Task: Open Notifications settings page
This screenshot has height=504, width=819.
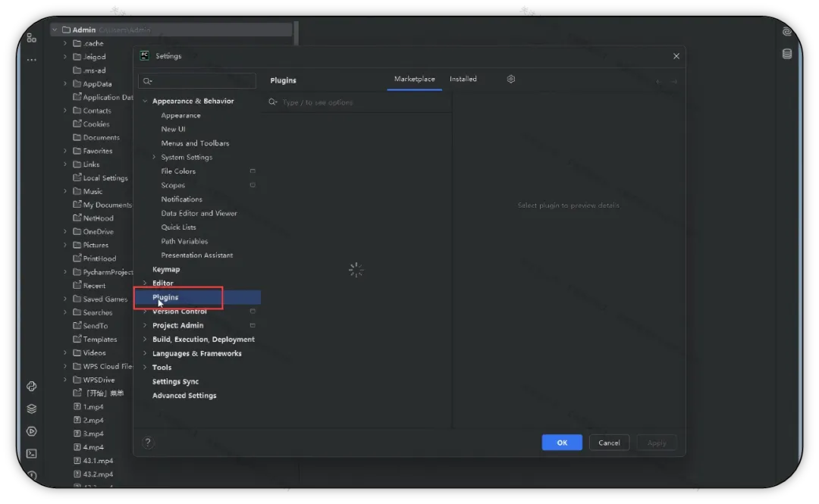Action: pyautogui.click(x=182, y=199)
